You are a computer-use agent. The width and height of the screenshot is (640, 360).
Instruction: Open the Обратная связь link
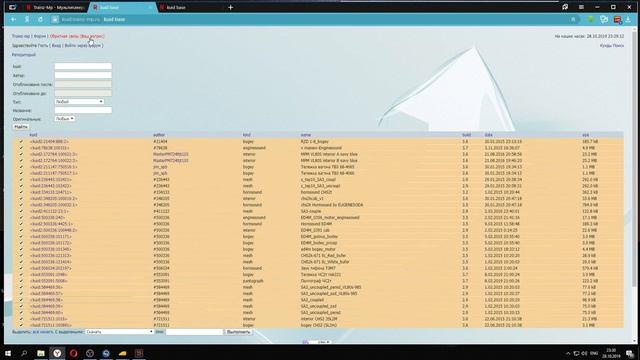point(77,36)
